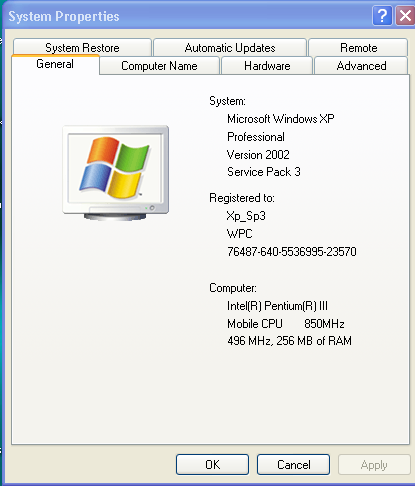This screenshot has width=415, height=486.
Task: Click the Microsoft Windows XP text
Action: [x=281, y=119]
